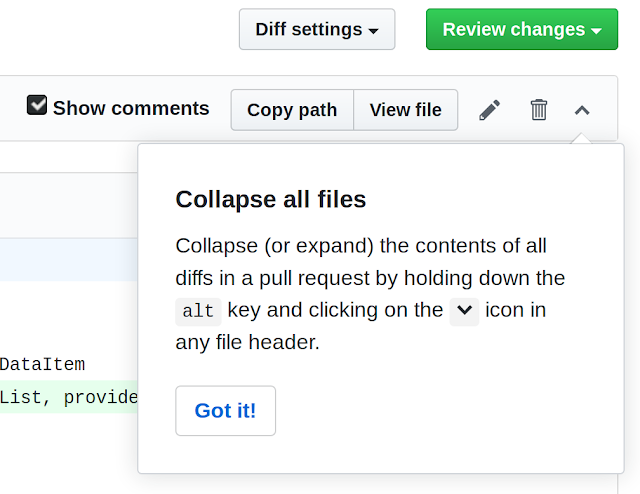The width and height of the screenshot is (640, 494).
Task: Click the popover description paragraph
Action: click(x=370, y=294)
